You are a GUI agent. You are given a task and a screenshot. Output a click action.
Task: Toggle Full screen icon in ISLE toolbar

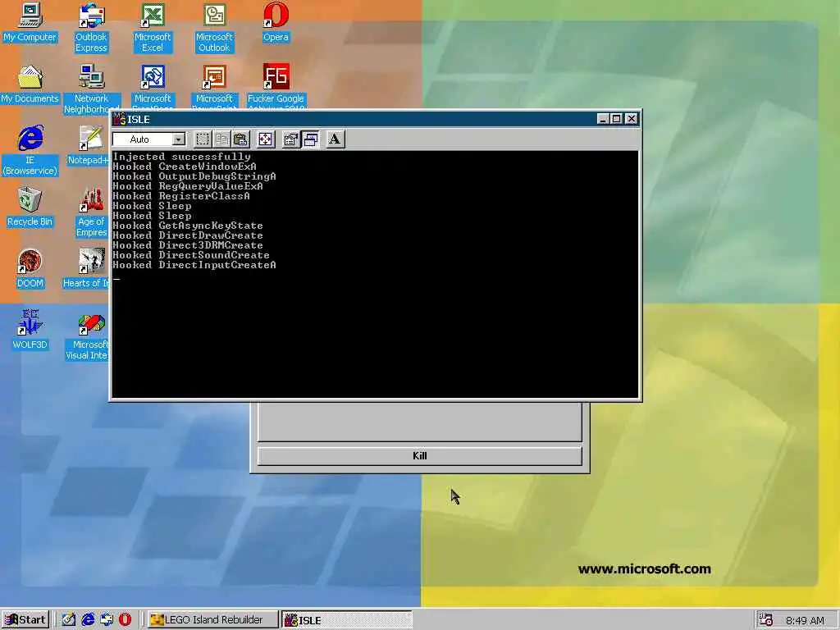pos(265,139)
